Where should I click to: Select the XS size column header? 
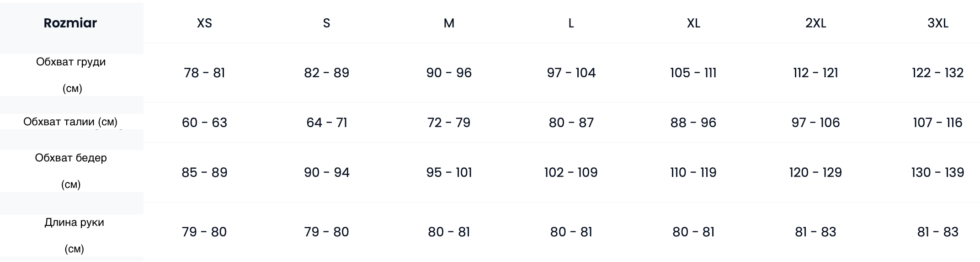tap(204, 23)
